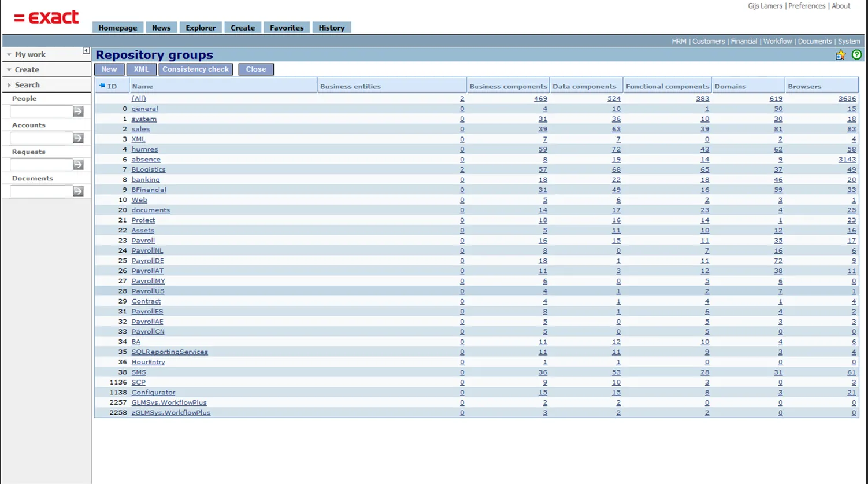The image size is (868, 484).
Task: Open the Favorites tab
Action: pos(286,28)
